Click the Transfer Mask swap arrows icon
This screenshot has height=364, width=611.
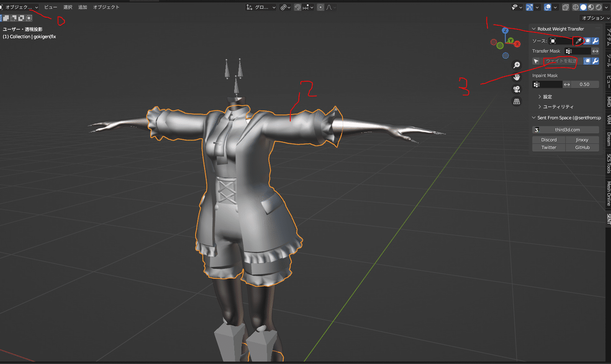point(596,50)
